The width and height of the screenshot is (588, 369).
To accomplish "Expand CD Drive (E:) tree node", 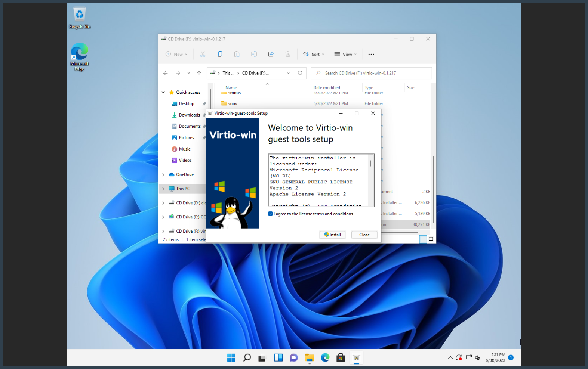I will (163, 217).
